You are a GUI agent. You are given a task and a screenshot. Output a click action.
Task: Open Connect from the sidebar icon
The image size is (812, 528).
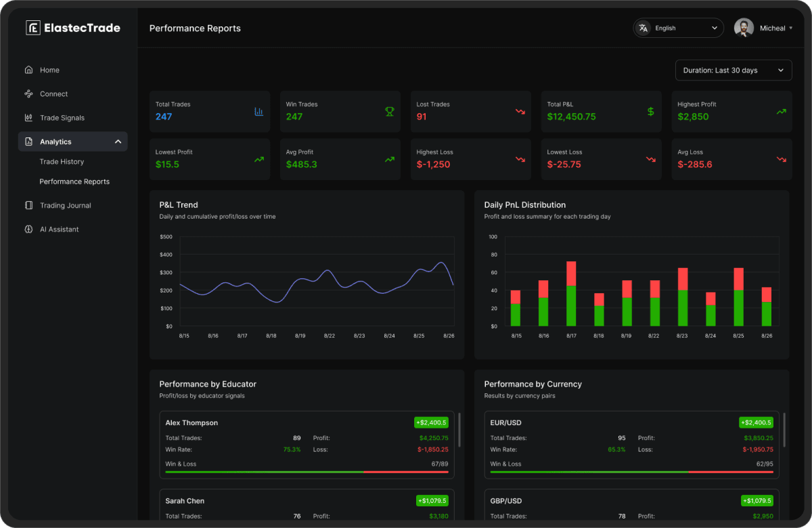[x=28, y=93]
